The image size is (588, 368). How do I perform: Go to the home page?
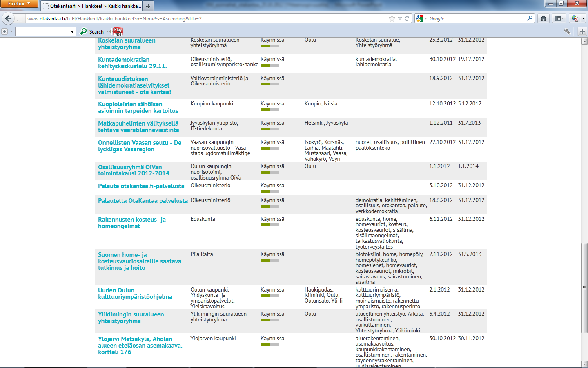point(543,18)
